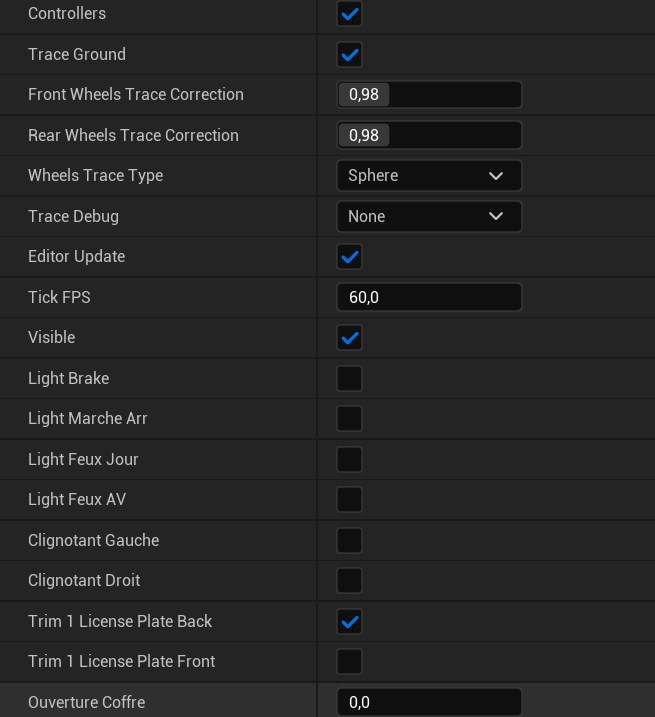Screen dimensions: 655x717
Task: Click the Ouverture Coffre value field
Action: [429, 703]
